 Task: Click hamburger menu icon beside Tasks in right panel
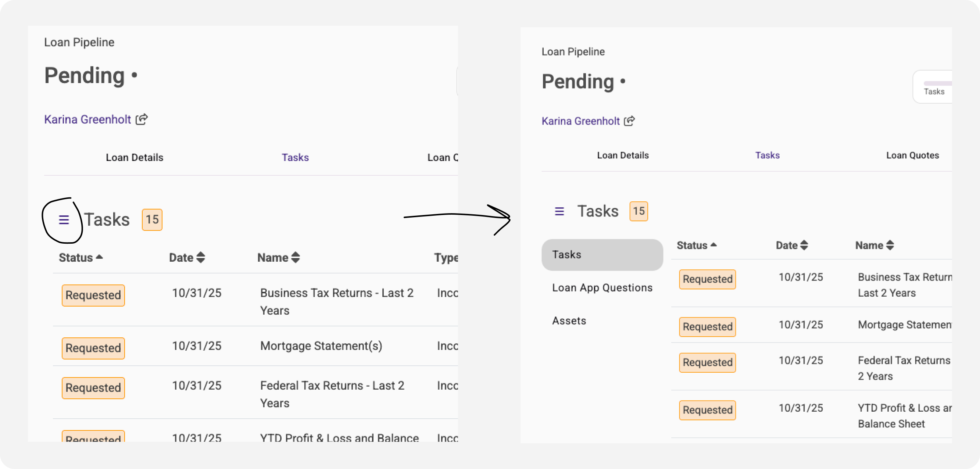click(x=559, y=211)
